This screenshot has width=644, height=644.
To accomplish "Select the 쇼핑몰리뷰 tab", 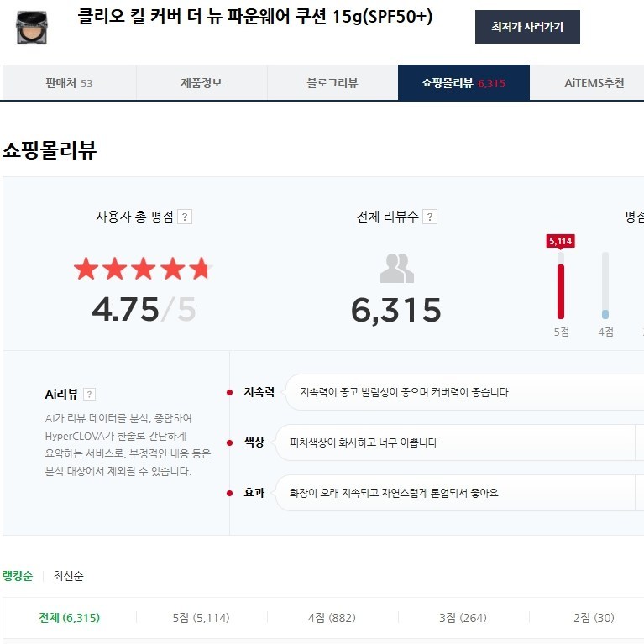I will pyautogui.click(x=463, y=83).
